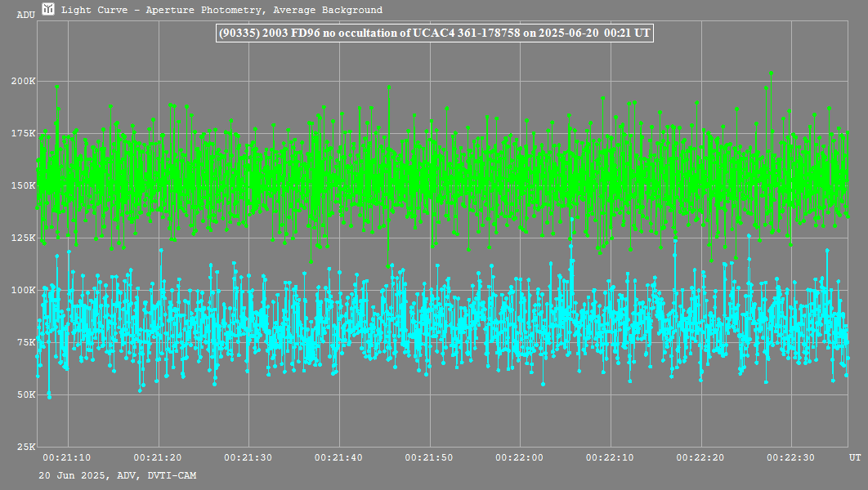Click the 00:22:00 time axis marker
Image resolution: width=868 pixels, height=490 pixels.
(520, 457)
